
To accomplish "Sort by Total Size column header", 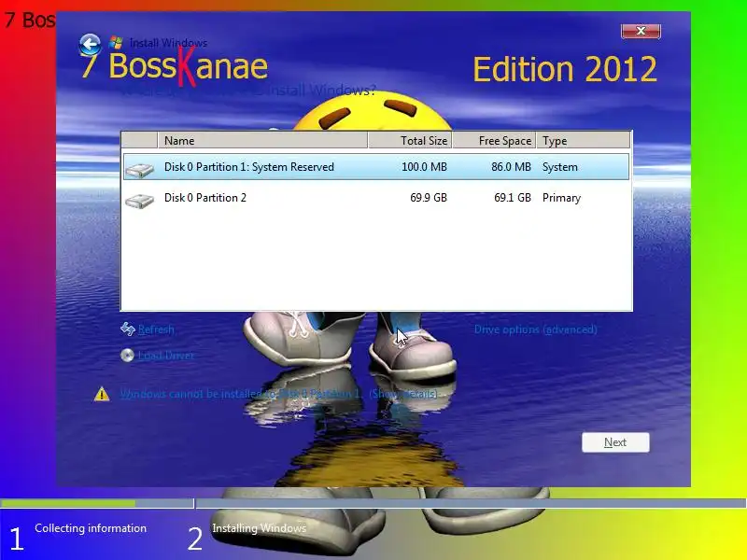I will [x=410, y=141].
